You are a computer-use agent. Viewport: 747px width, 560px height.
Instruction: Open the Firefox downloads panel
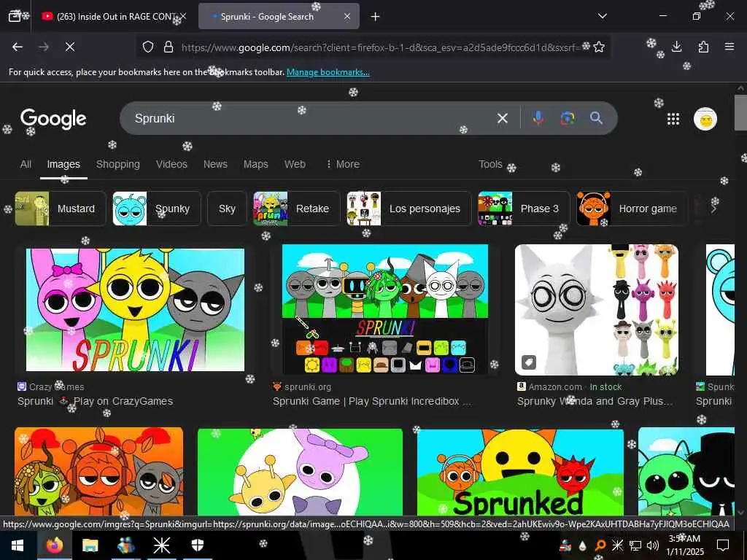pos(676,47)
